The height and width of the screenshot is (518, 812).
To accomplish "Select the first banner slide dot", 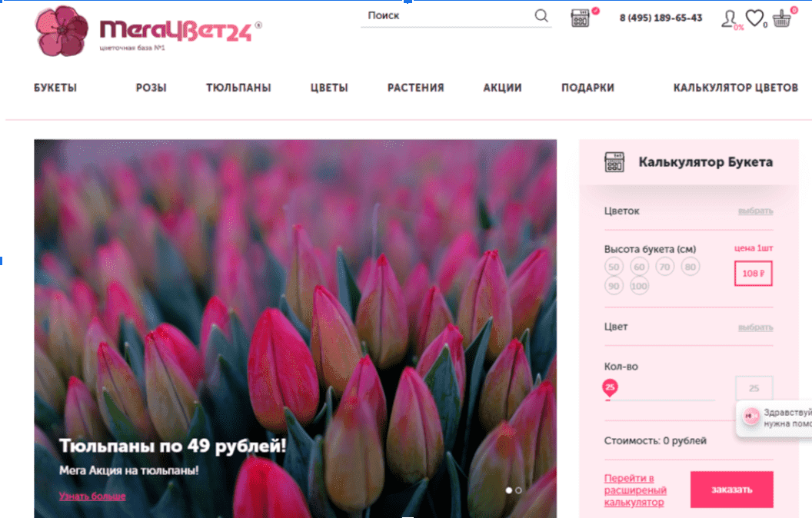I will click(508, 490).
